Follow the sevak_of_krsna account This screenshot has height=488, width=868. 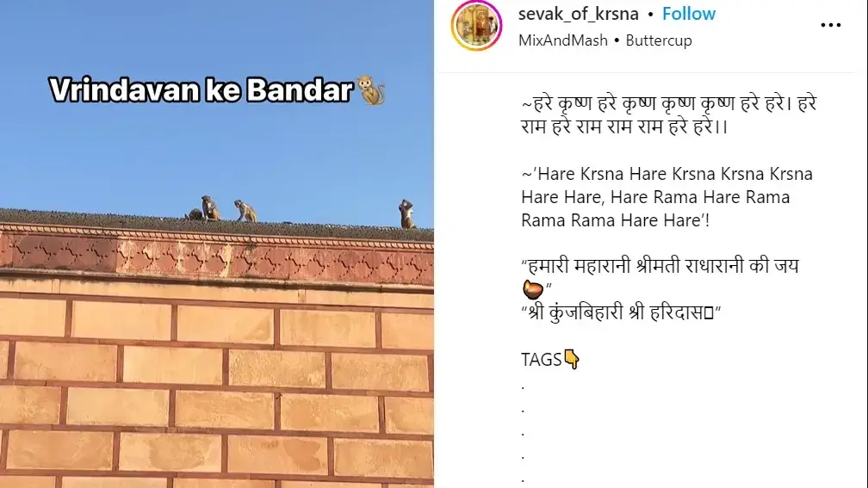(x=689, y=14)
